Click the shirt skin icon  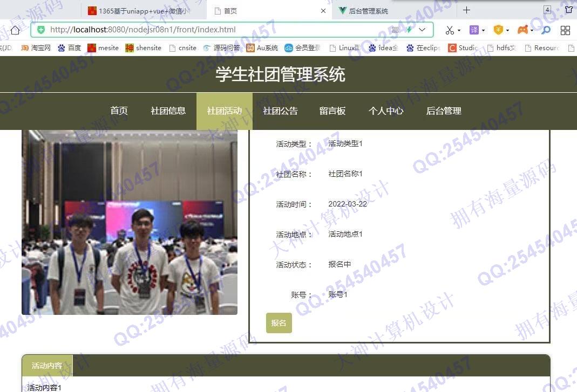569,10
